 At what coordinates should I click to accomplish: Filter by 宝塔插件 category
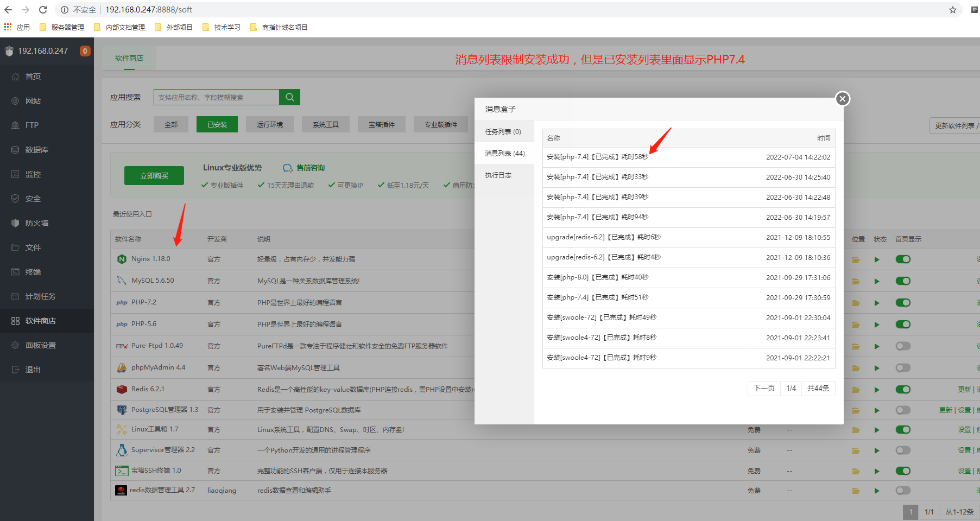382,124
